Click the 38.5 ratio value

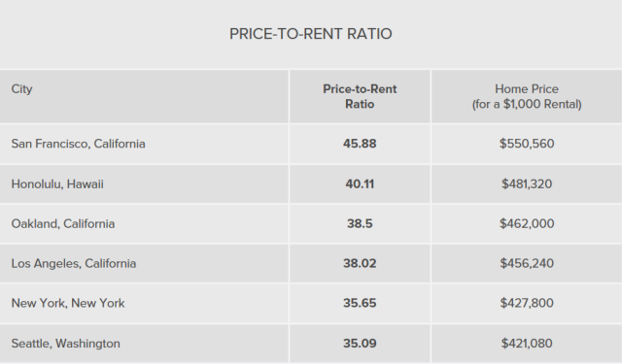(x=360, y=224)
